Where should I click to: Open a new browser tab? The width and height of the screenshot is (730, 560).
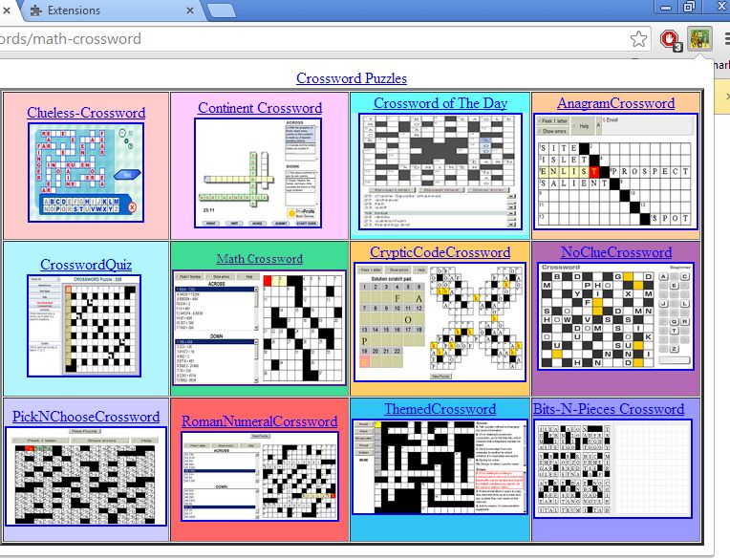[220, 11]
